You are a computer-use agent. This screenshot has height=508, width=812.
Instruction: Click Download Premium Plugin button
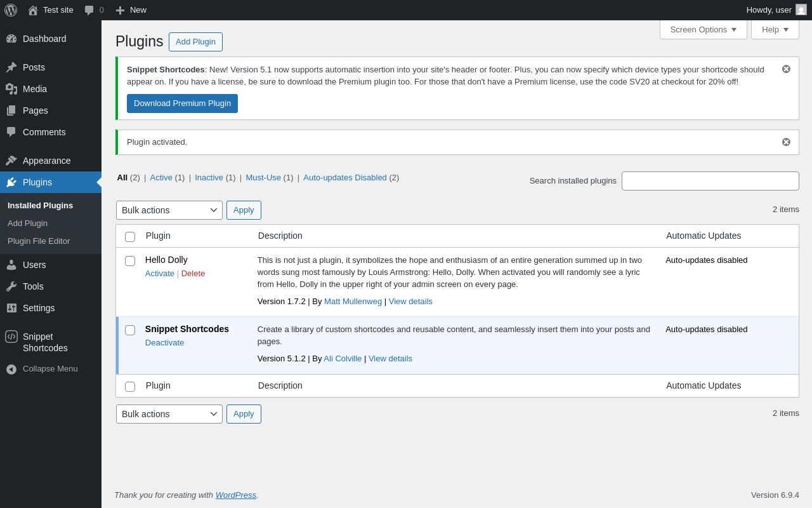(182, 104)
